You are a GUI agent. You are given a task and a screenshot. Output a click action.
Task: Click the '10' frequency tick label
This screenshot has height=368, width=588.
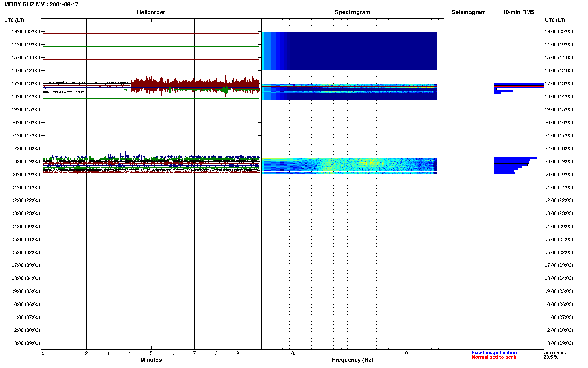405,353
